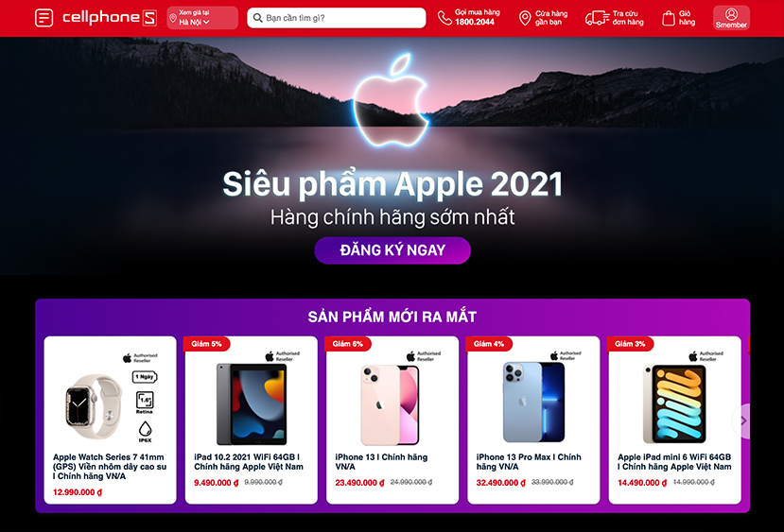Click the delivery truck Tra cứu đơn hàng icon
Image resolution: width=784 pixels, height=532 pixels.
pos(597,18)
